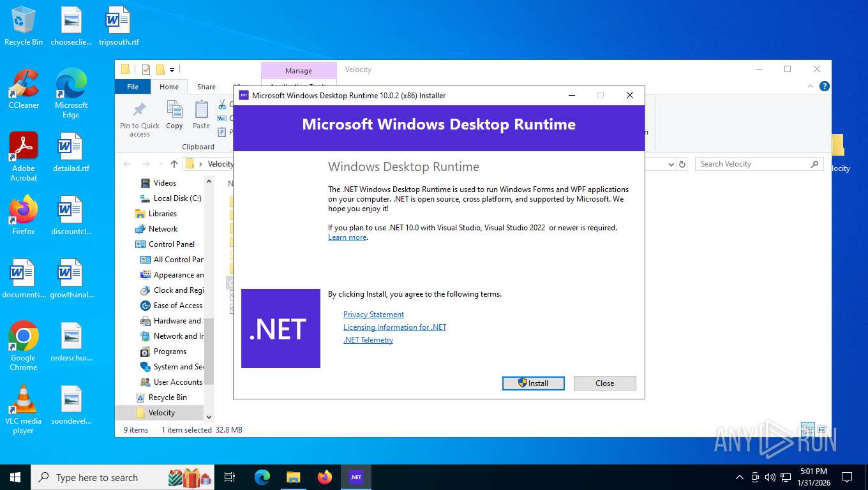Switch to the Share ribbon tab
The image size is (868, 490).
click(206, 87)
